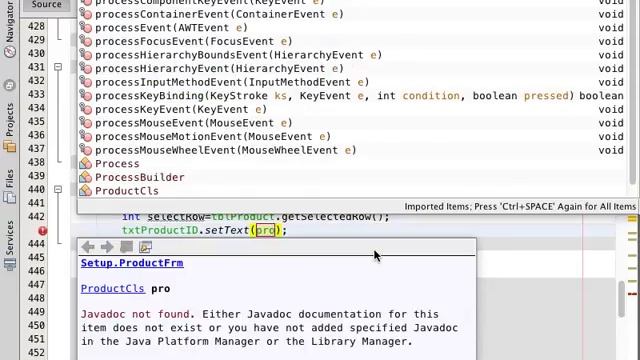Screen dimensions: 640x360
Task: Select processMouseMotionEvent completion item
Action: (351, 137)
